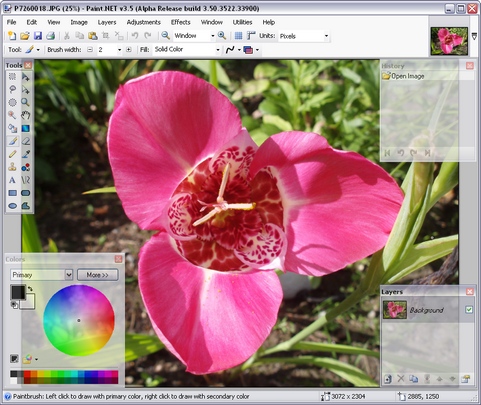Select the Paint Bucket tool

coord(12,128)
